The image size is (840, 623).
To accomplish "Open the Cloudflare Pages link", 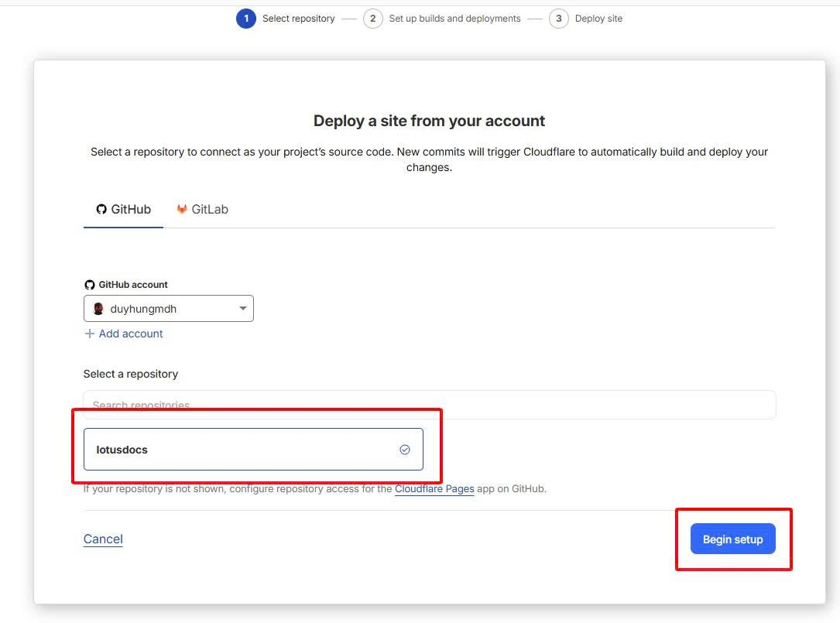I will click(x=434, y=488).
